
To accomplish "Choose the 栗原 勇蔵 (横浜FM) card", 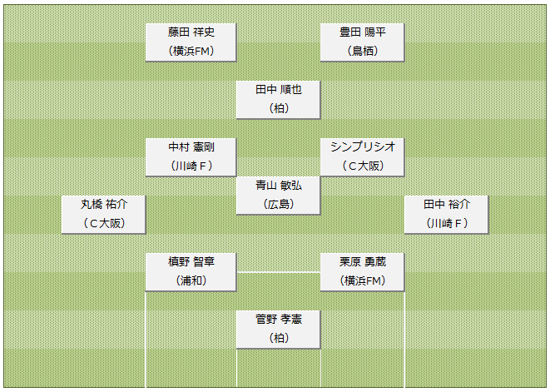I will (362, 271).
